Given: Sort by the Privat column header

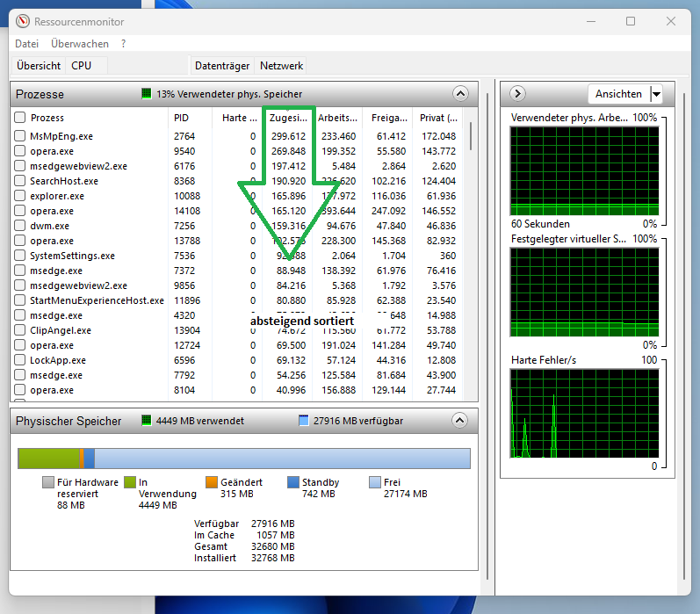Looking at the screenshot, I should click(x=437, y=118).
